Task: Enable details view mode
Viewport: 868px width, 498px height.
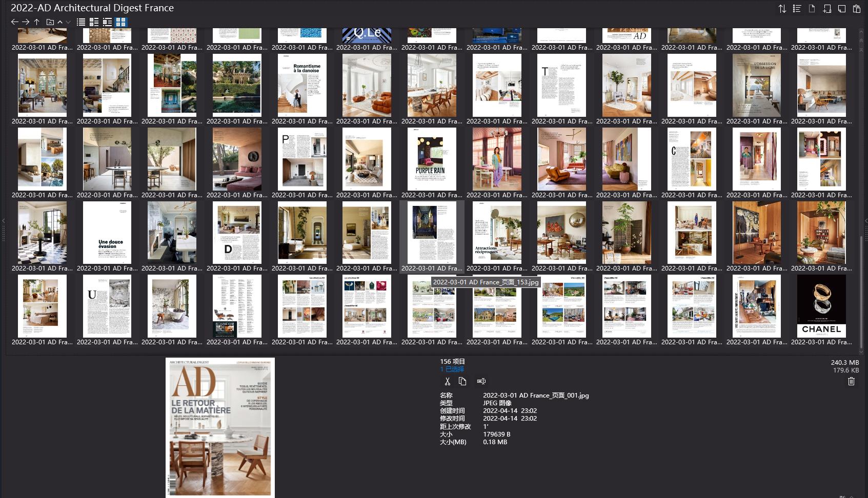Action: (94, 22)
